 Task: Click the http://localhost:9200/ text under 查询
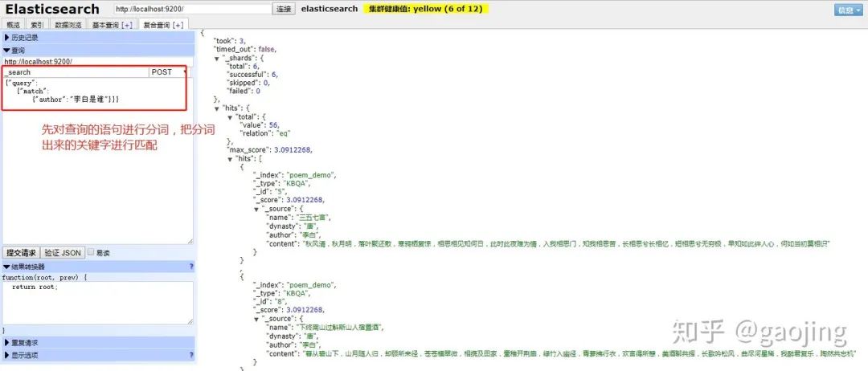click(38, 61)
